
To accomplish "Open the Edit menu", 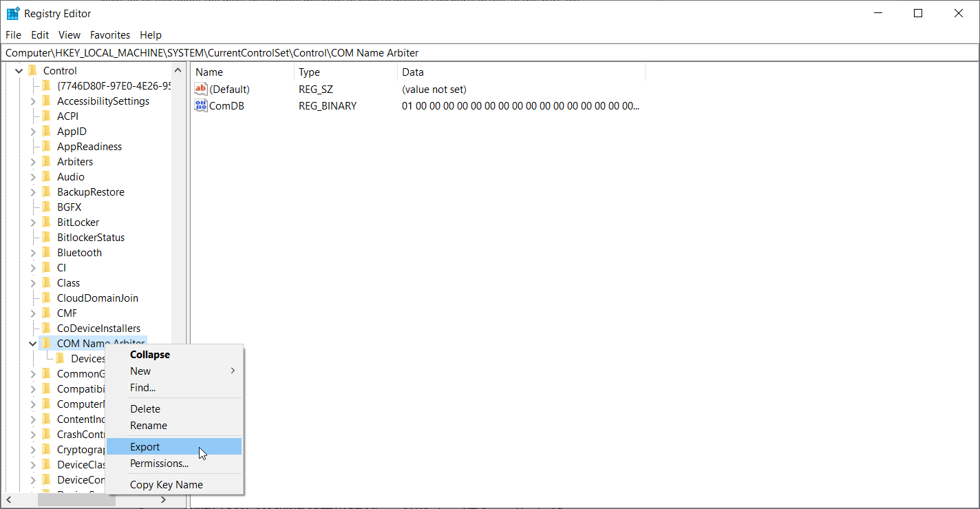I will (40, 34).
